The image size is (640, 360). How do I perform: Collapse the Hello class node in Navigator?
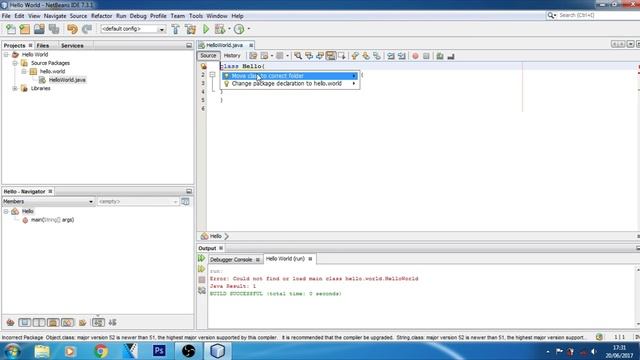point(6,211)
